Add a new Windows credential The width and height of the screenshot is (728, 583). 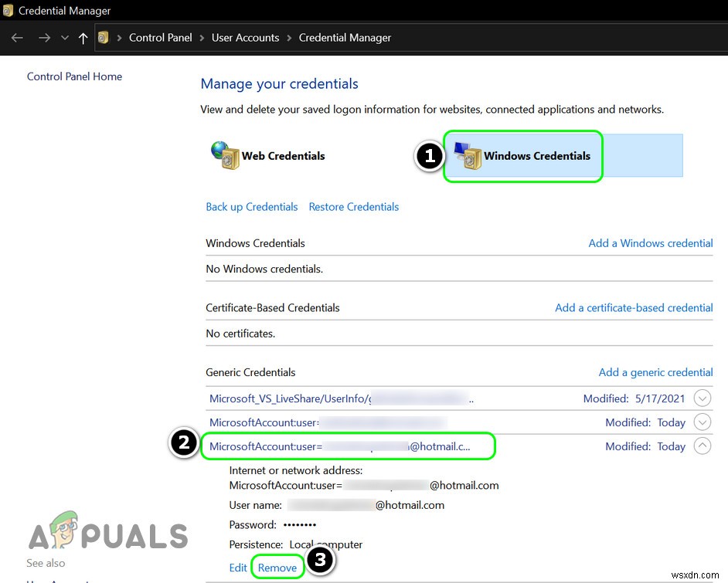tap(650, 242)
